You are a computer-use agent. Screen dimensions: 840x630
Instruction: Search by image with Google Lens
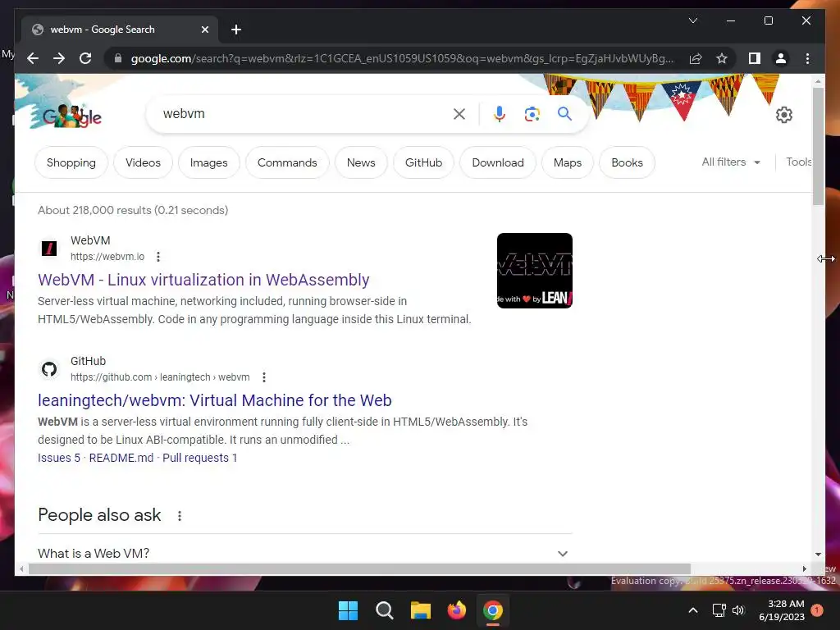point(532,113)
